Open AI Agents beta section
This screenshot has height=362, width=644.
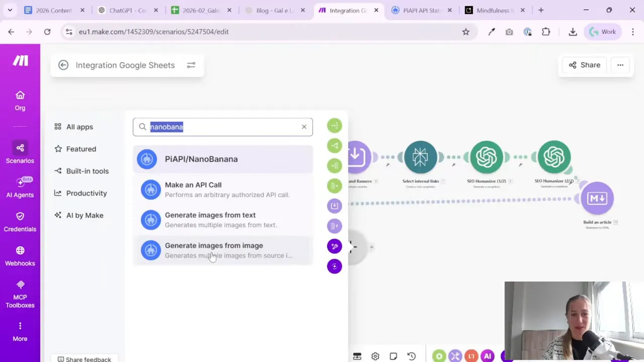[20, 188]
